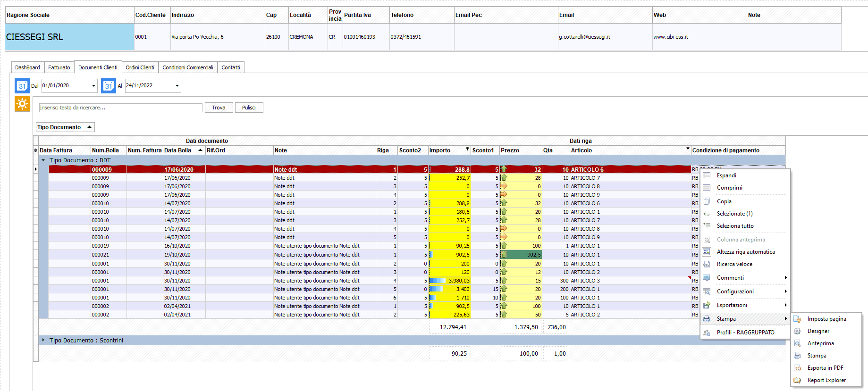Open the Dal date calendar icon

coord(22,86)
